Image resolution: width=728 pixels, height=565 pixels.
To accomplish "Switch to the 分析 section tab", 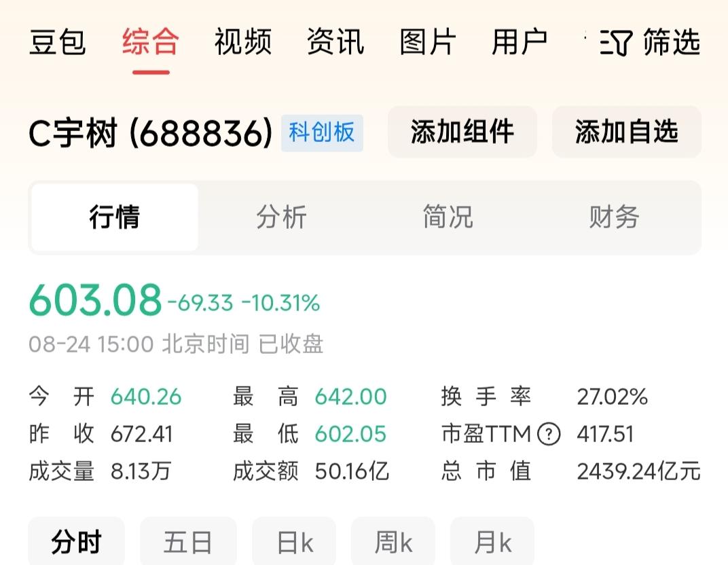I will [x=281, y=217].
